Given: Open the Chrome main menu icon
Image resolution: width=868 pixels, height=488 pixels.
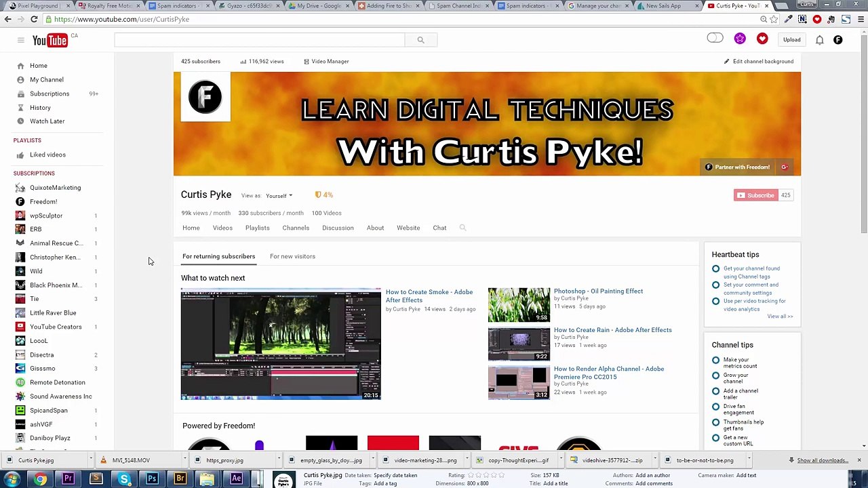Looking at the screenshot, I should (859, 20).
